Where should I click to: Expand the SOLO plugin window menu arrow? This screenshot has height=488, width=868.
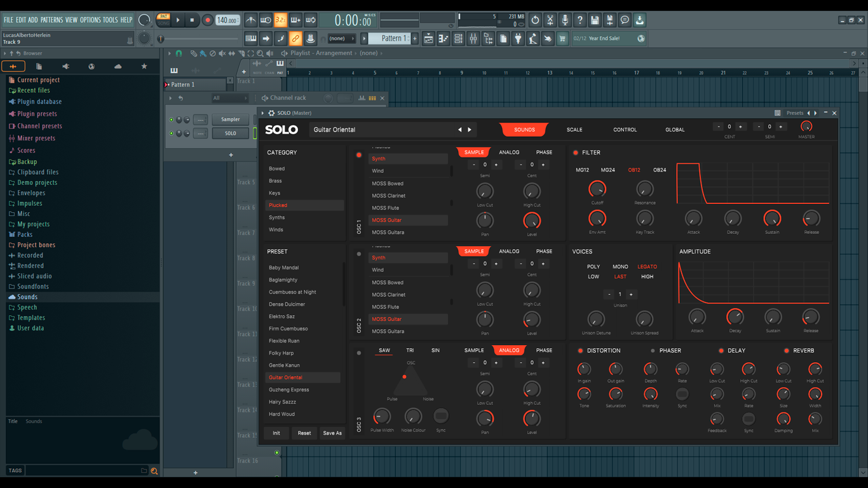coord(263,113)
